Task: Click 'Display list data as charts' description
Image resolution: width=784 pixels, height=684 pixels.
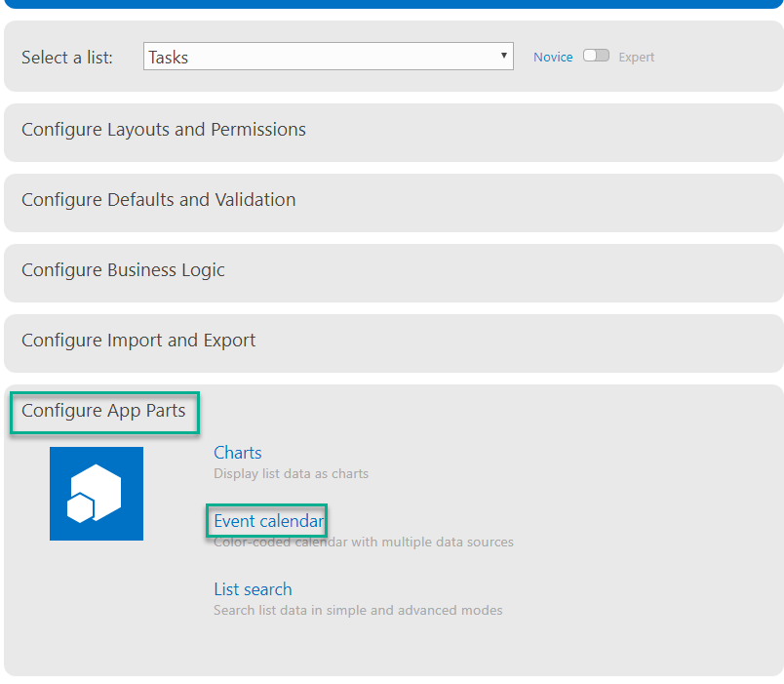Action: click(291, 473)
